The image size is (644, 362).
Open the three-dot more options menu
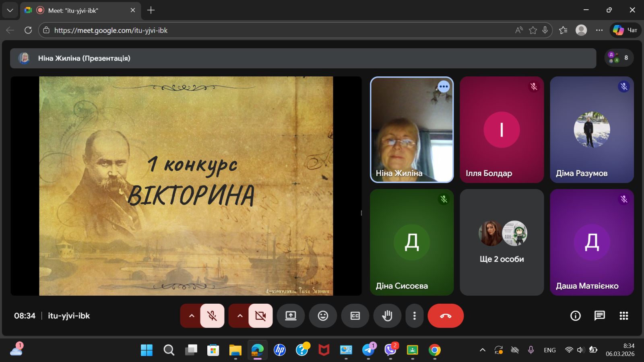[x=414, y=316]
